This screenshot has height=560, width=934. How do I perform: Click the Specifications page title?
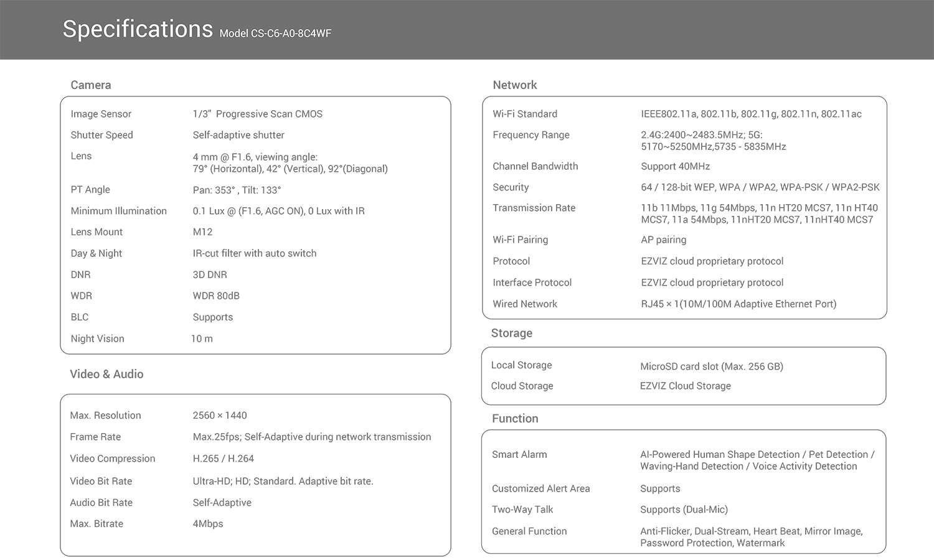point(138,29)
